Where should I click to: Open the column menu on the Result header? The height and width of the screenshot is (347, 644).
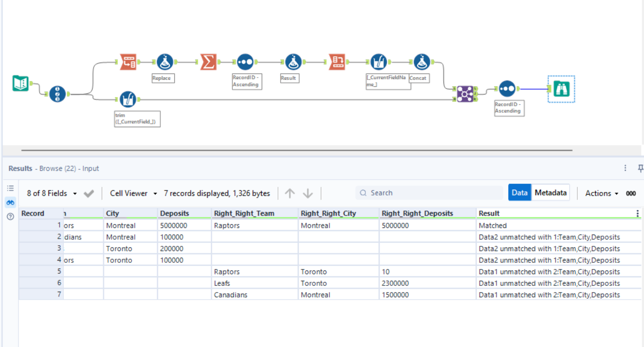click(637, 213)
